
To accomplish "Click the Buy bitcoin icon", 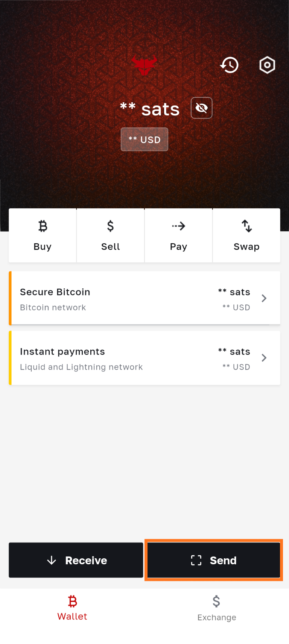I will tap(43, 226).
